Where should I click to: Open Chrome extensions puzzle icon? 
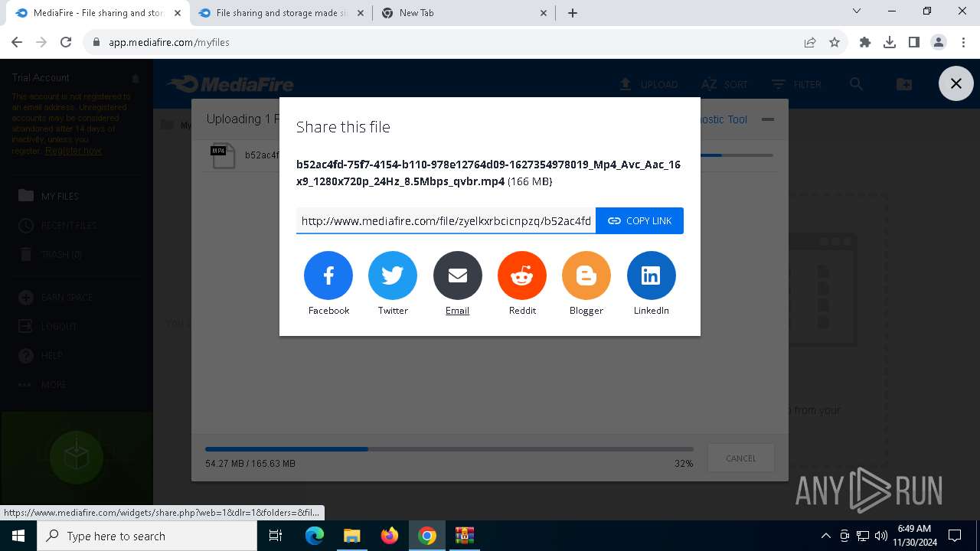(865, 42)
